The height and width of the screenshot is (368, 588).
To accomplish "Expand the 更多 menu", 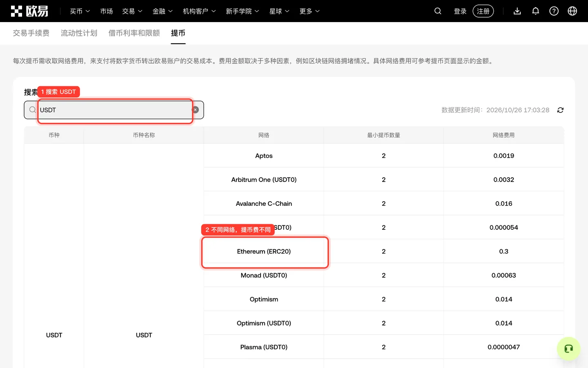I will [310, 11].
